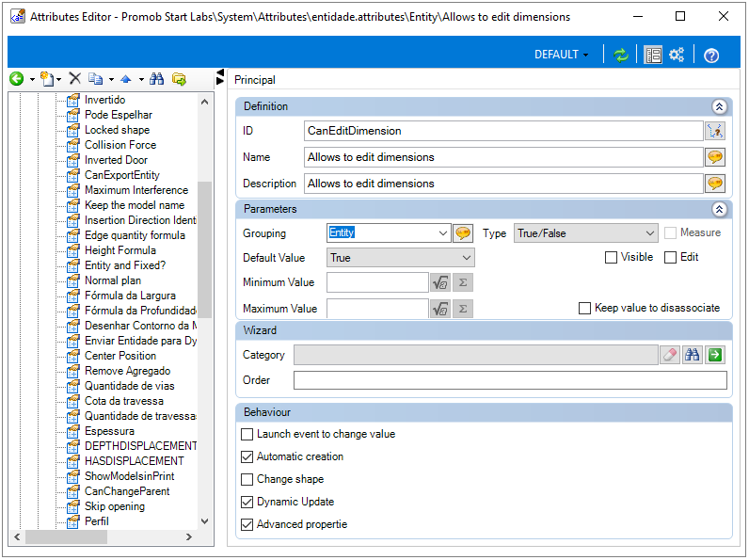Open dropdown arrow next to new item icon
Screen dimensions: 749x560
pos(58,79)
